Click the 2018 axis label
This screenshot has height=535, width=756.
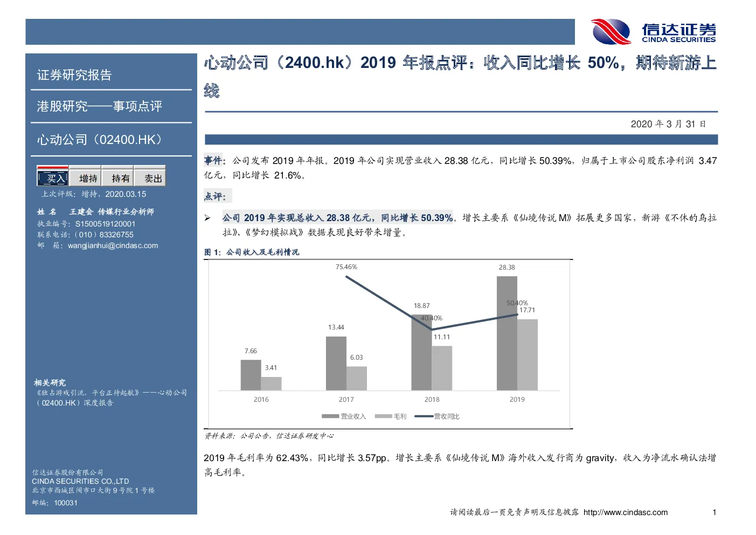[432, 400]
